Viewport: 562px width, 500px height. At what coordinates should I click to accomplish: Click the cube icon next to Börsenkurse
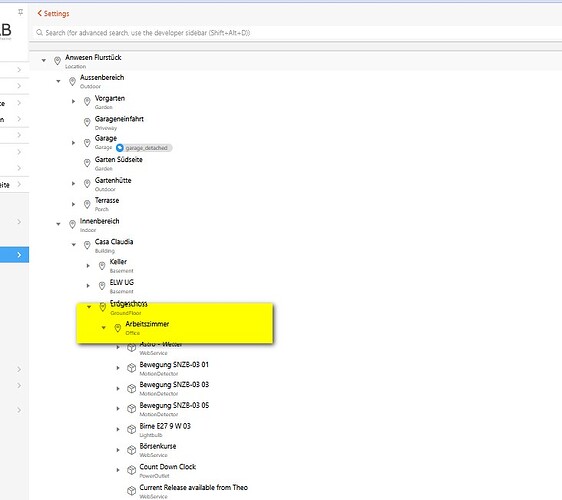pyautogui.click(x=132, y=449)
